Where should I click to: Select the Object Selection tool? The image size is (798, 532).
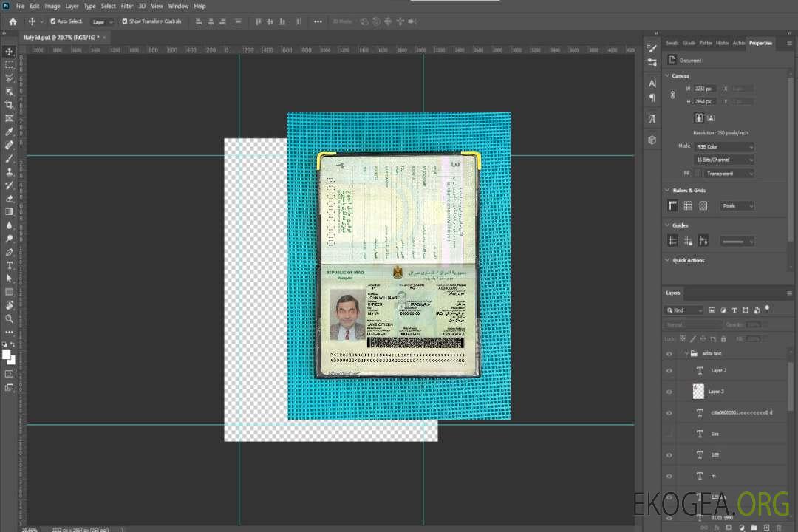click(9, 92)
